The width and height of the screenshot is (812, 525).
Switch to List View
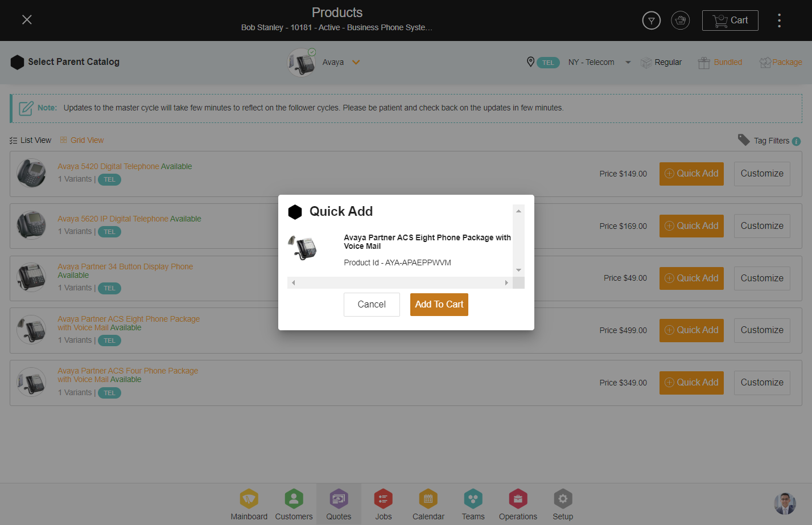(x=31, y=140)
